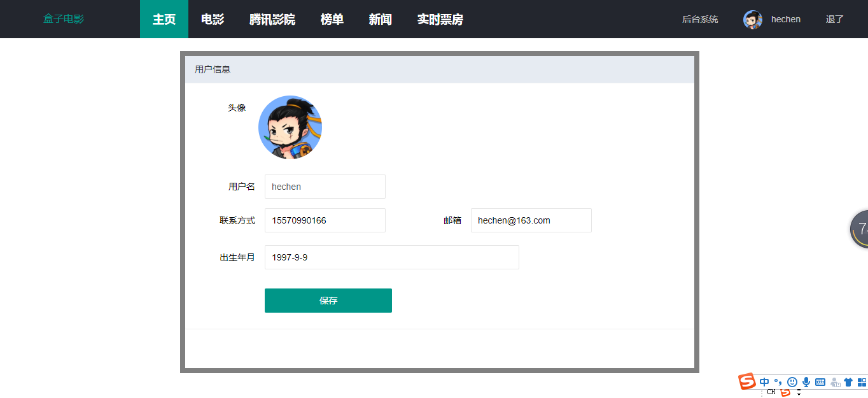Click the 盒子电影 site logo
Screen dimensions: 868x398
(x=64, y=19)
